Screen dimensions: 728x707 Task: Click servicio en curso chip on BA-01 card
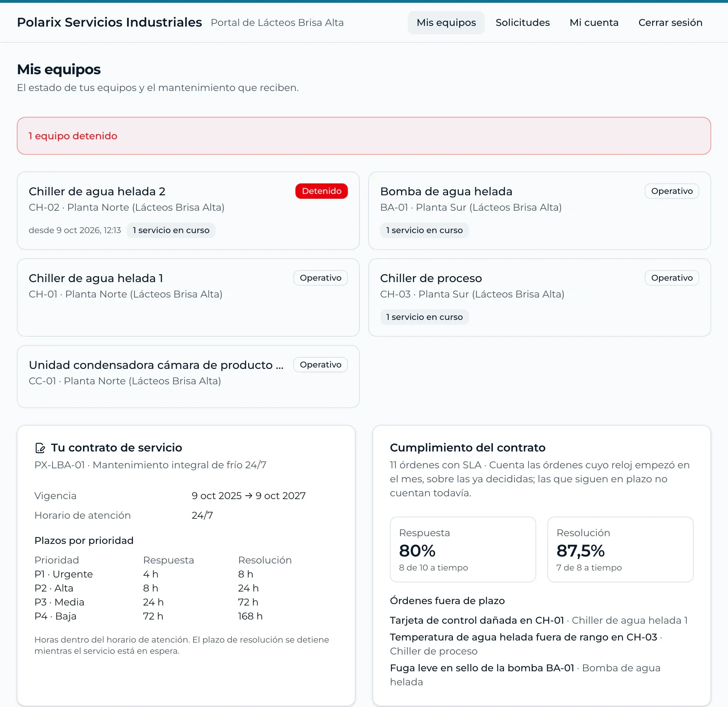point(424,230)
